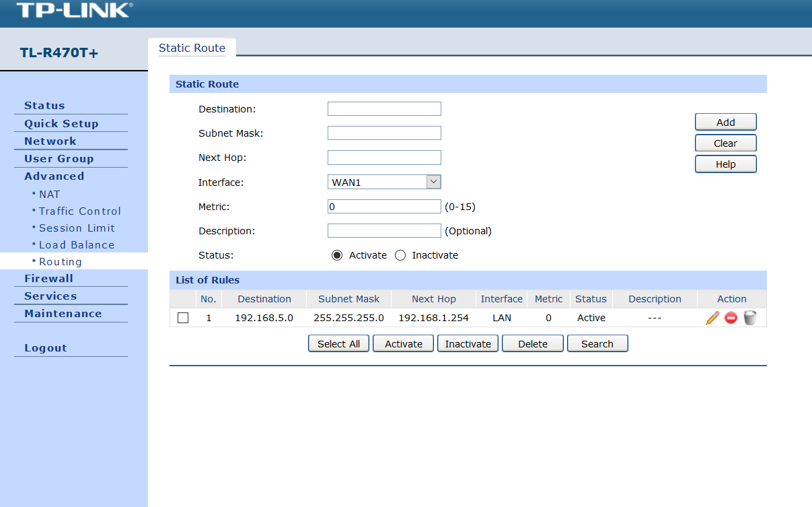Tick the checkbox for rule 1
812x507 pixels.
(x=183, y=318)
